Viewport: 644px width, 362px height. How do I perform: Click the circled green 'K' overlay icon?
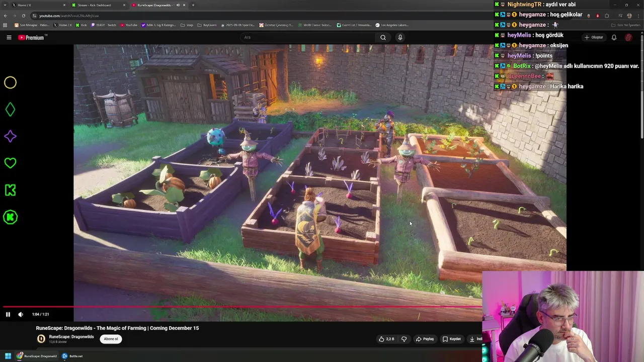10,217
